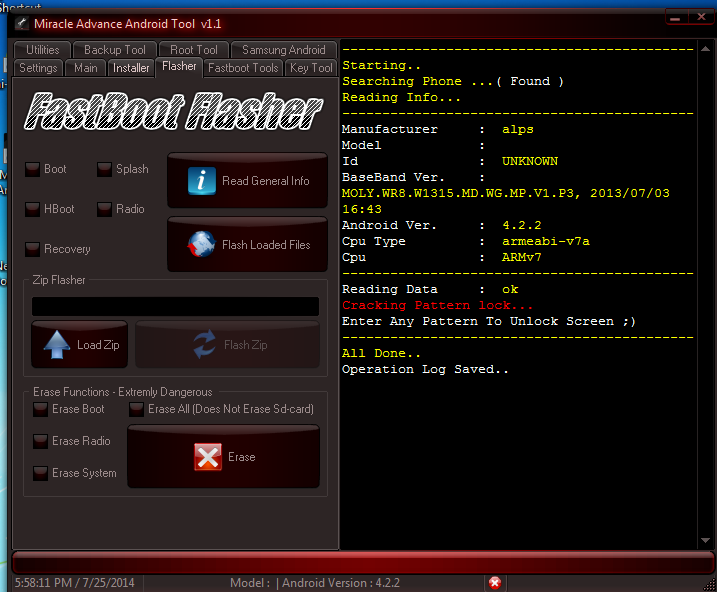Go to the Main tab
This screenshot has width=717, height=592.
click(86, 68)
